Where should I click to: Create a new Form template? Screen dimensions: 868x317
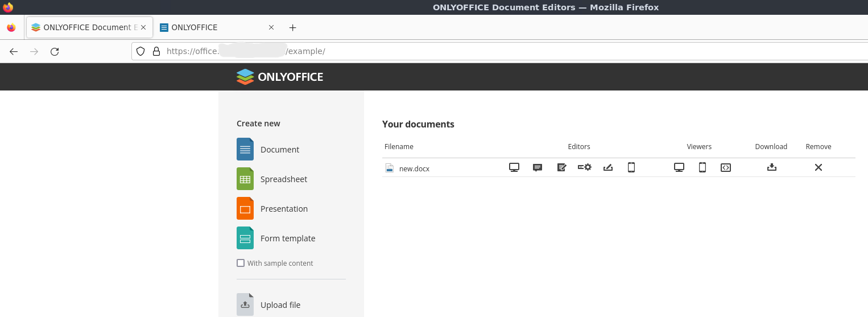pyautogui.click(x=288, y=238)
